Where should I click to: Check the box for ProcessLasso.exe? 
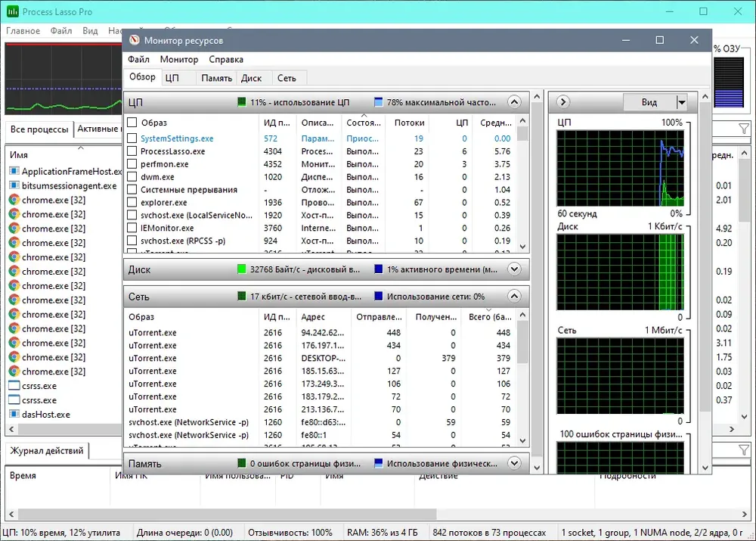[x=132, y=151]
